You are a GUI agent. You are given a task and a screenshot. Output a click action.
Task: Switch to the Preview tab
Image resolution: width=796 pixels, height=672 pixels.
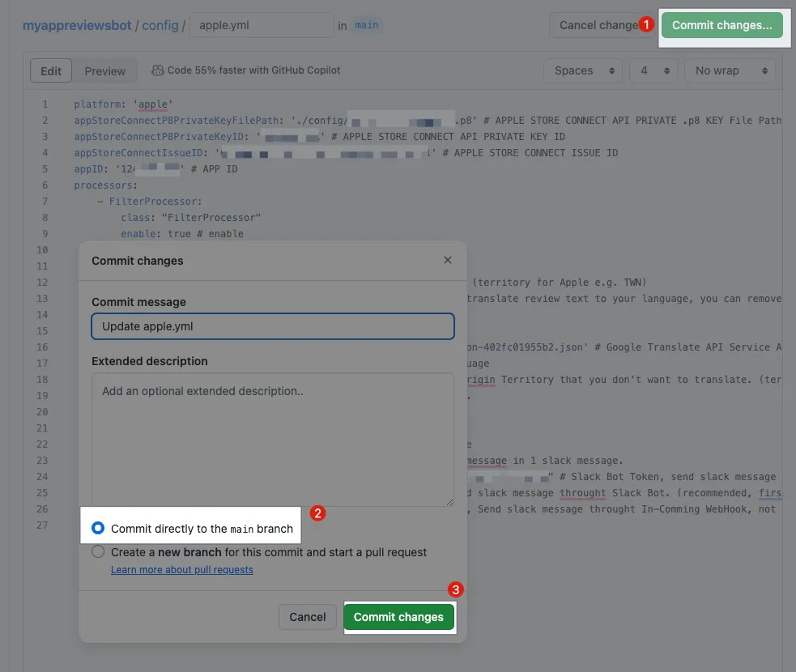105,70
